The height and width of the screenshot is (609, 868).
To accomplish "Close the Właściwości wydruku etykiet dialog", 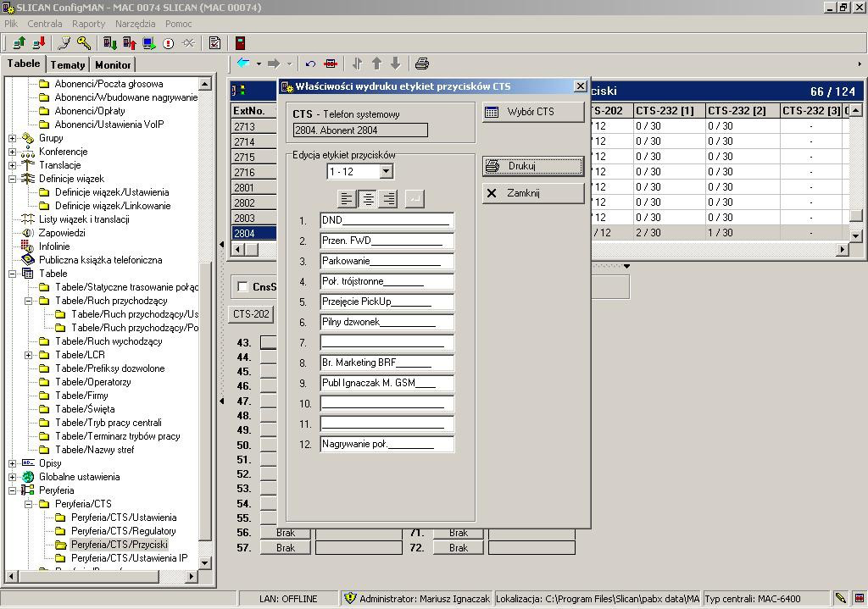I will pos(580,86).
